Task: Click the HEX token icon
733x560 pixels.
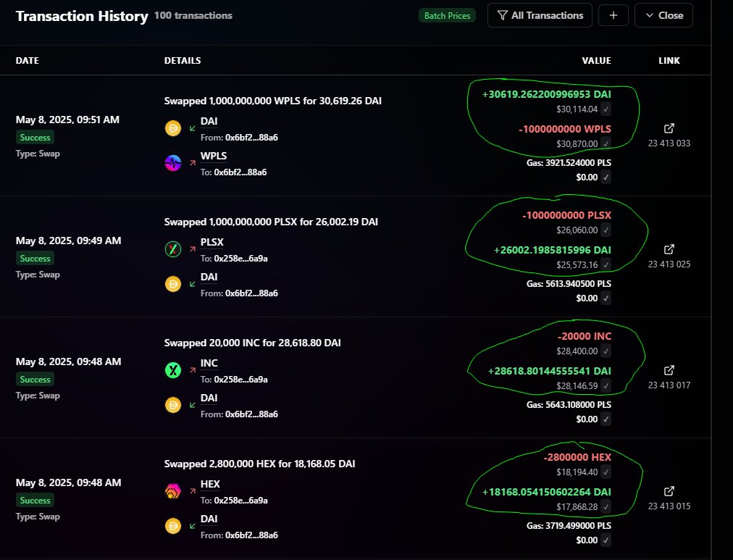Action: coord(173,491)
